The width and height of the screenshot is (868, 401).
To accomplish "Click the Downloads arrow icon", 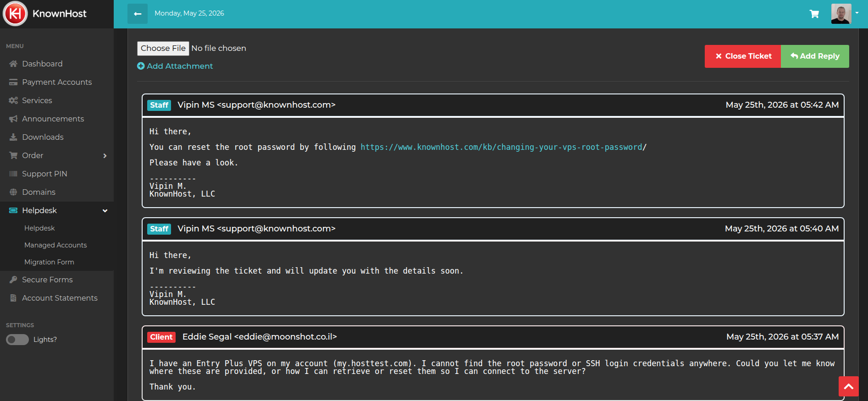I will pyautogui.click(x=13, y=137).
